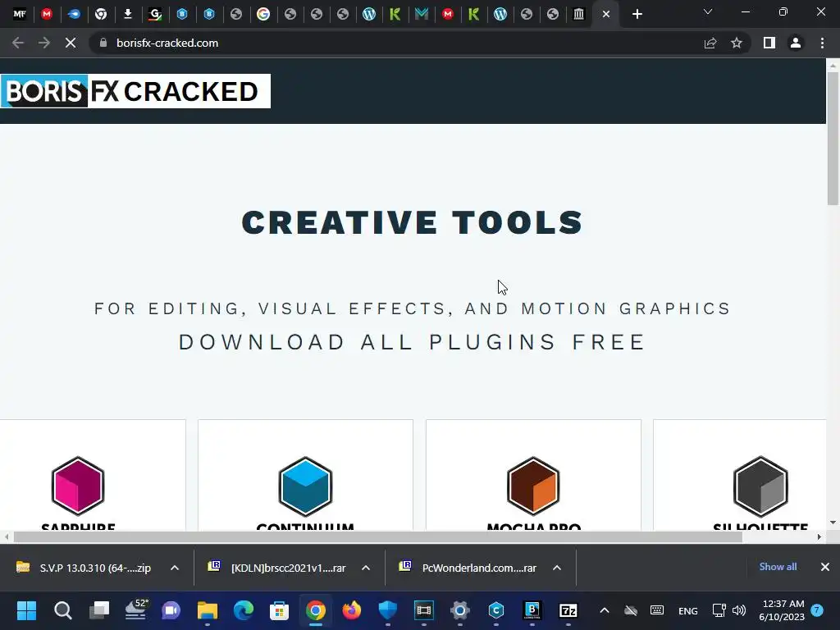Open the tab with the download arrow icon

tap(127, 15)
